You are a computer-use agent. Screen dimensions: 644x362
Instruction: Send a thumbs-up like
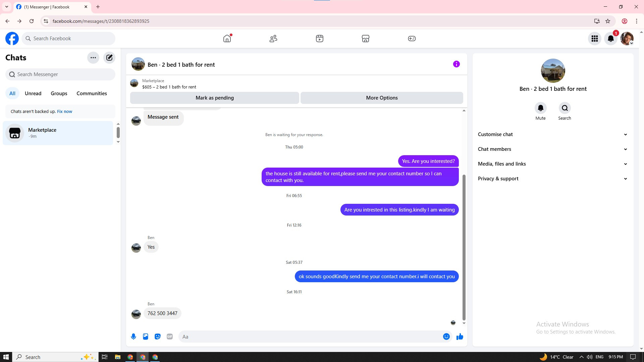pyautogui.click(x=460, y=337)
